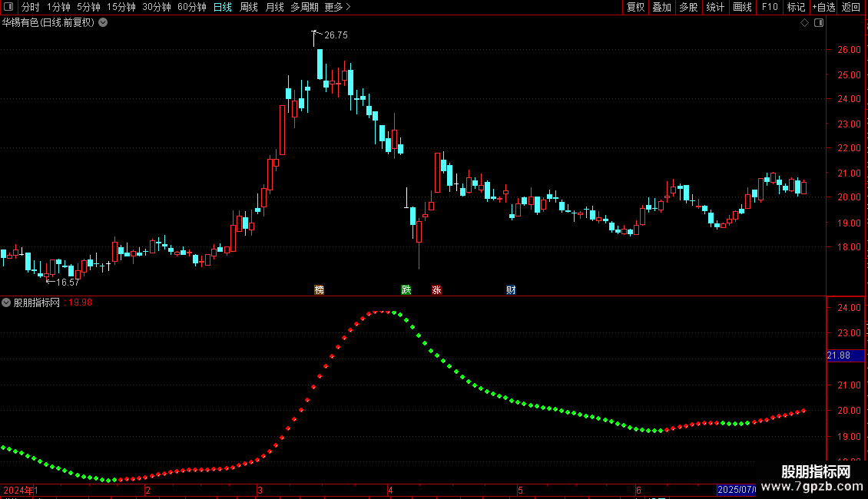
Task: Click the 财 financial event marker
Action: tap(511, 290)
